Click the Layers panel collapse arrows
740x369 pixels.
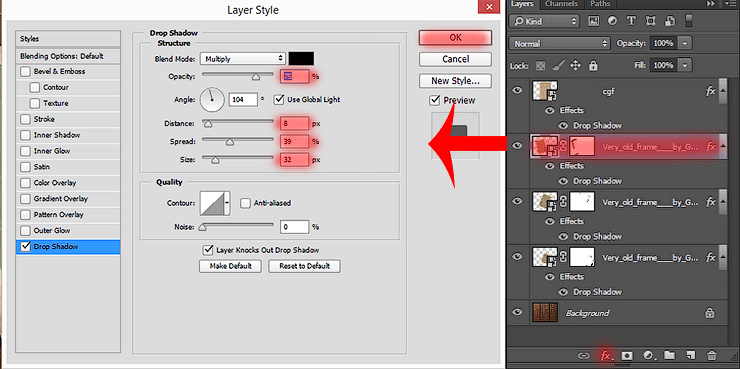tap(711, 4)
